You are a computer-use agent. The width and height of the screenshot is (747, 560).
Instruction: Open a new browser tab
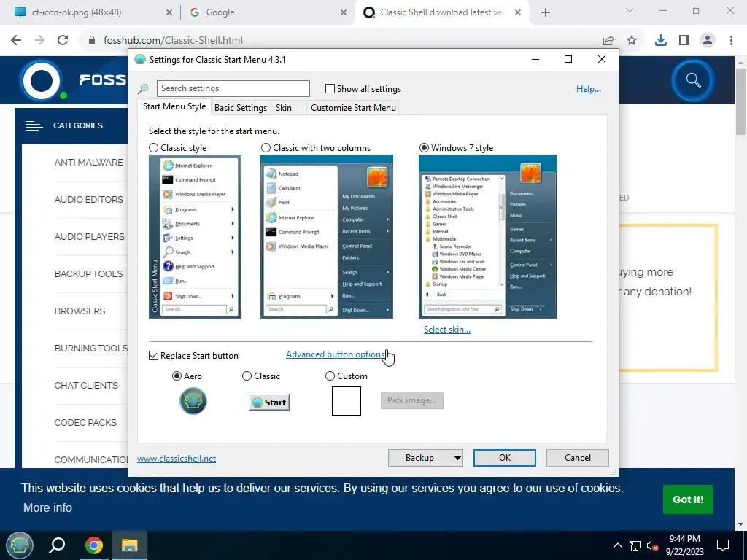pyautogui.click(x=546, y=12)
